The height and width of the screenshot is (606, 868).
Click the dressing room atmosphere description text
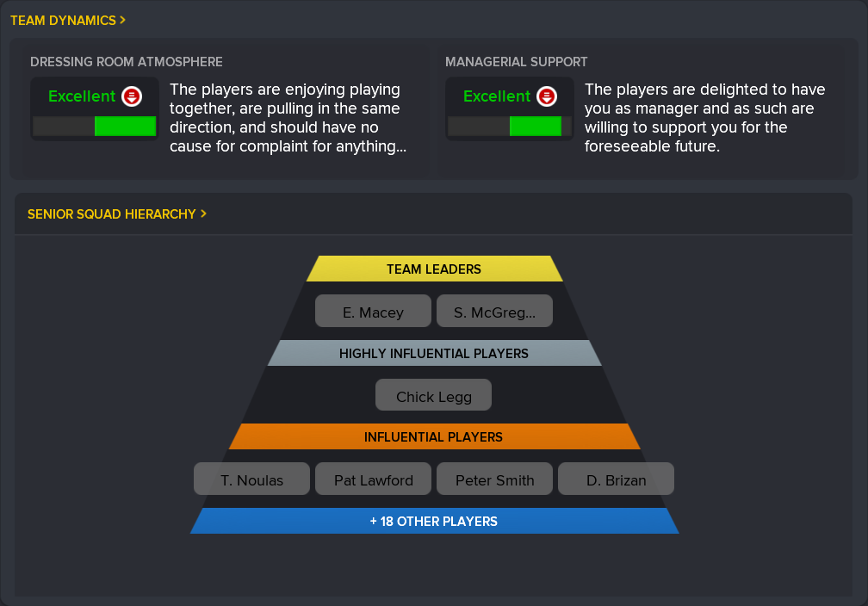tap(288, 118)
